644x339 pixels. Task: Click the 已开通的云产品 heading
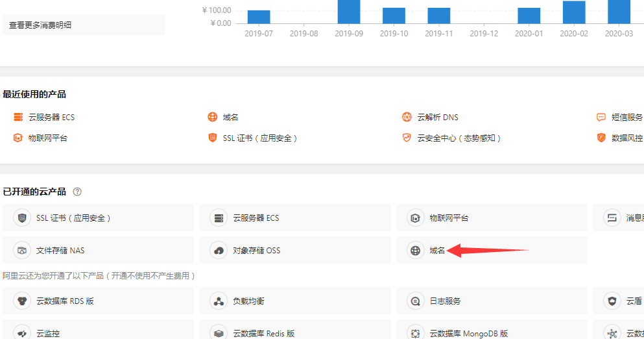click(x=34, y=192)
